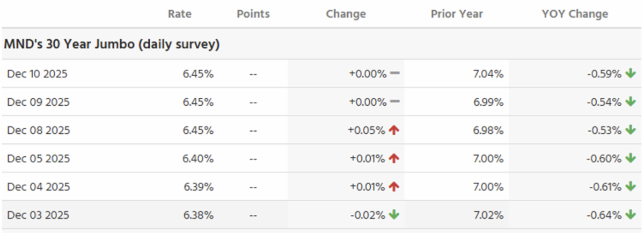The height and width of the screenshot is (233, 644).
Task: Click the Change column header
Action: 346,14
